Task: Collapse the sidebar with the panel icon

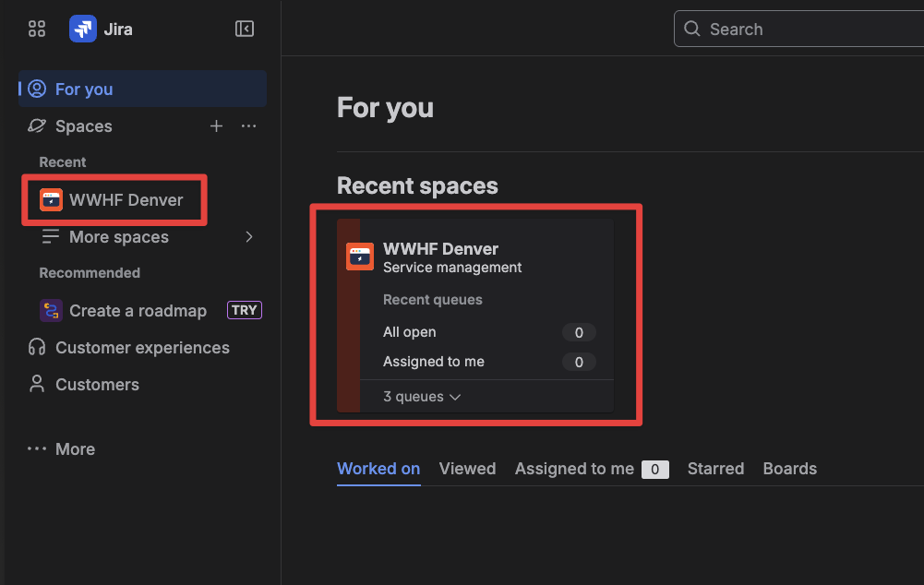Action: coord(244,29)
